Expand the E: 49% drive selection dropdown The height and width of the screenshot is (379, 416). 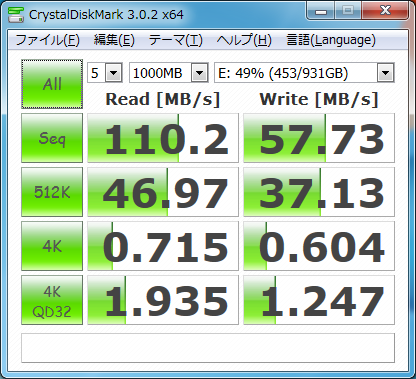click(x=386, y=73)
